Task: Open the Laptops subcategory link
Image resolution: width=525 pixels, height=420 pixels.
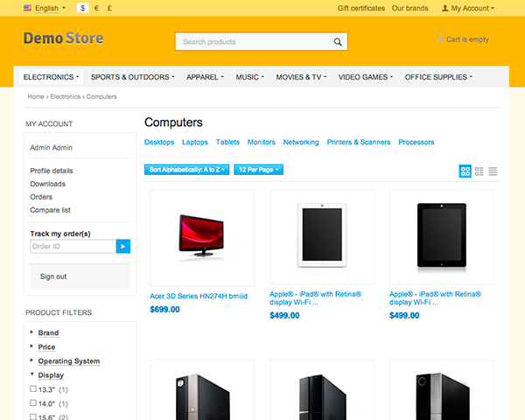Action: pyautogui.click(x=195, y=142)
